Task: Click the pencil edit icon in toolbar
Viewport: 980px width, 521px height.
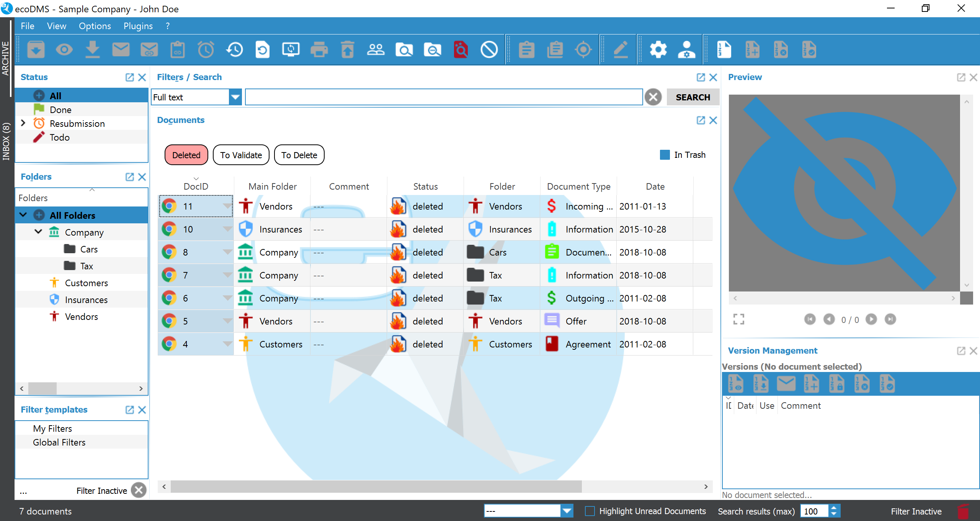Action: [621, 50]
